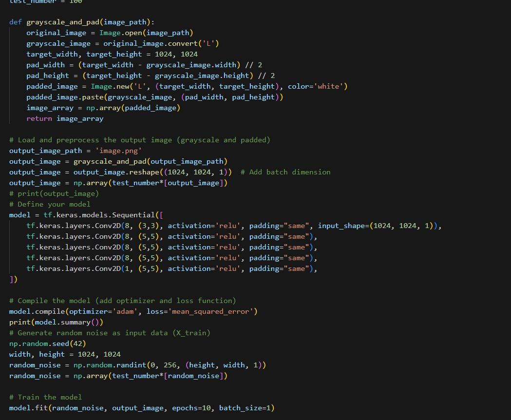511x420 pixels.
Task: Click the commented-out print(output_image) line
Action: pyautogui.click(x=54, y=193)
